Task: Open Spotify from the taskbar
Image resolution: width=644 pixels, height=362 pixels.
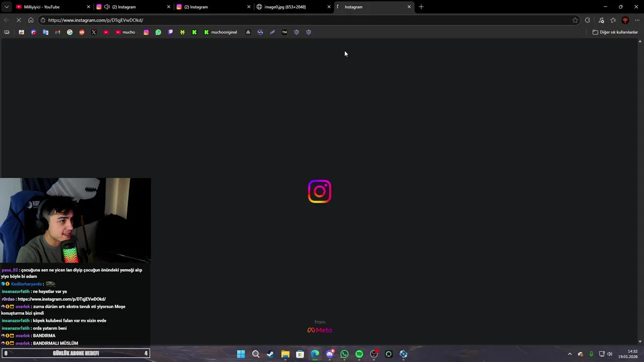Action: pos(359,354)
